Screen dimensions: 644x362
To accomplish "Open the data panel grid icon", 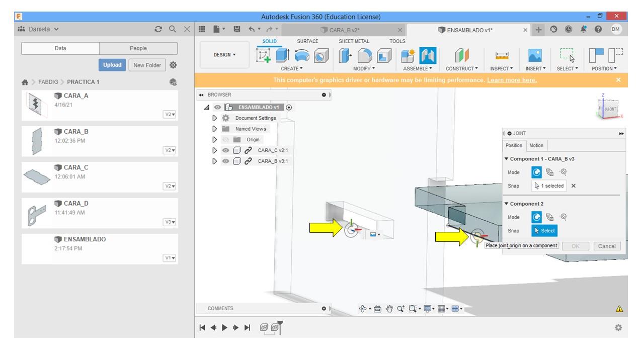I will pos(202,29).
